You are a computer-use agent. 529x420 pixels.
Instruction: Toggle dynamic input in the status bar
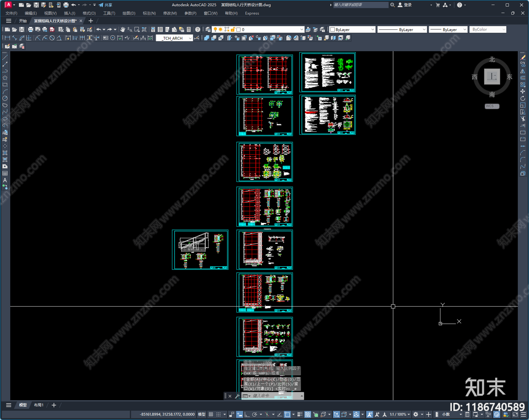pos(239,414)
